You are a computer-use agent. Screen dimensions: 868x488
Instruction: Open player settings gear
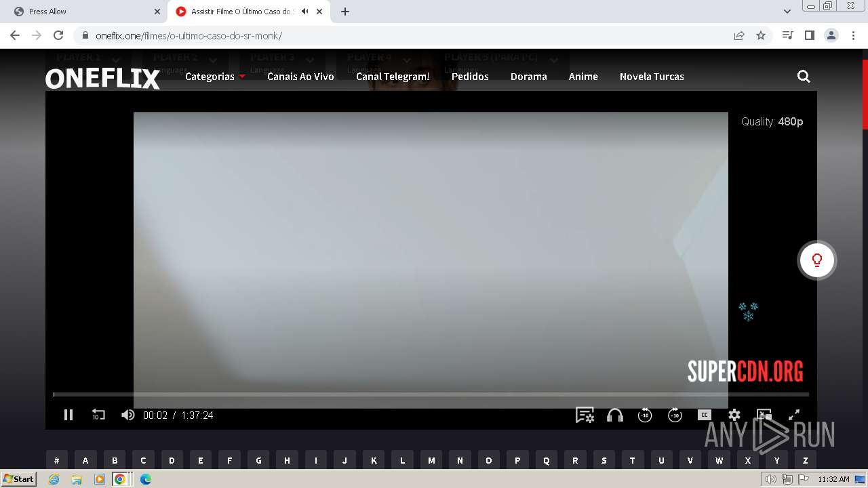tap(734, 415)
